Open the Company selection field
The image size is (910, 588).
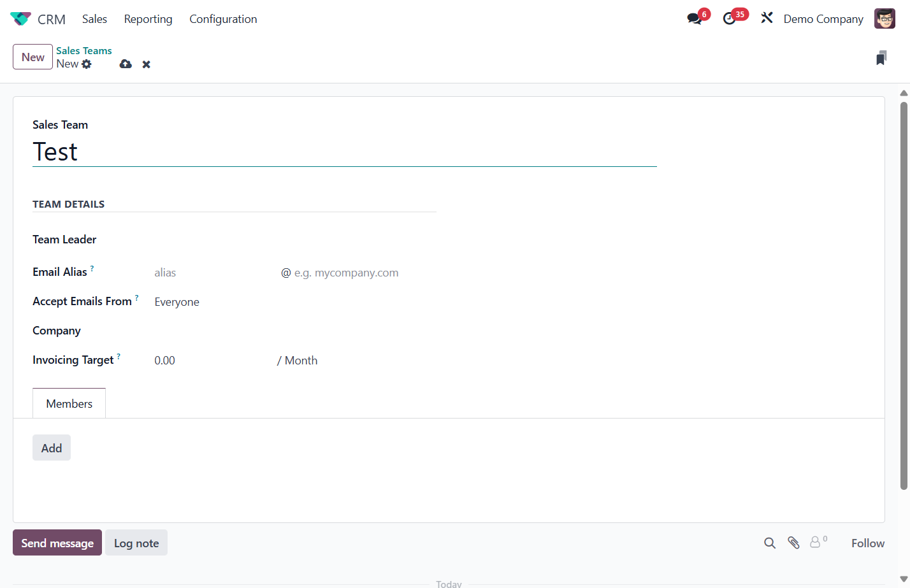[294, 331]
